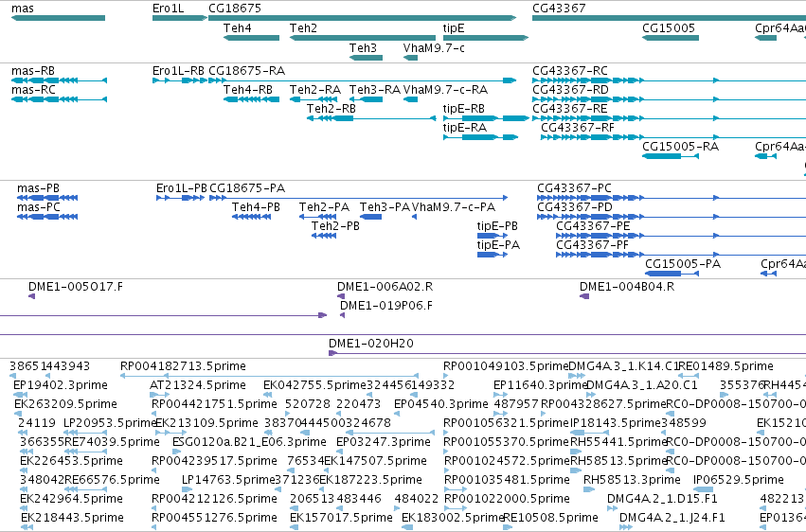This screenshot has width=806, height=532.
Task: Click transcript label "Teh4-RB"
Action: point(248,90)
